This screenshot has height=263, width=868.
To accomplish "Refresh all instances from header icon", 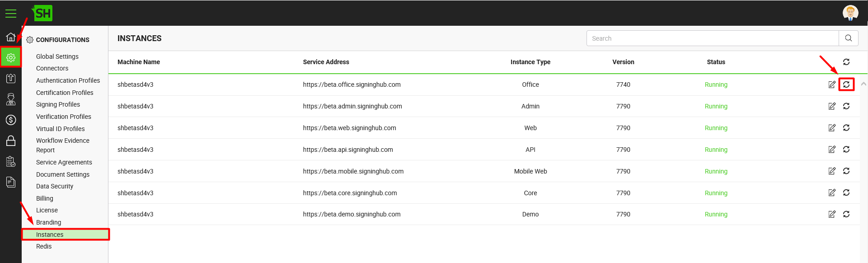I will click(846, 62).
